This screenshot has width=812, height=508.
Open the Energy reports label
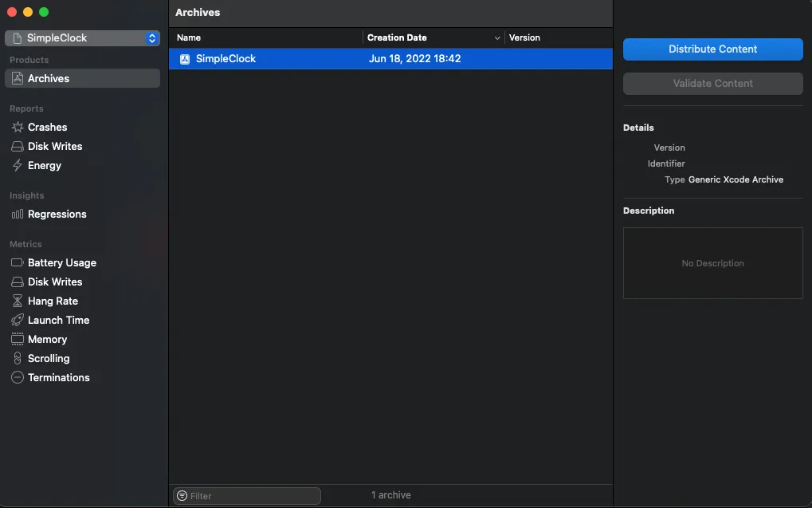pyautogui.click(x=45, y=165)
